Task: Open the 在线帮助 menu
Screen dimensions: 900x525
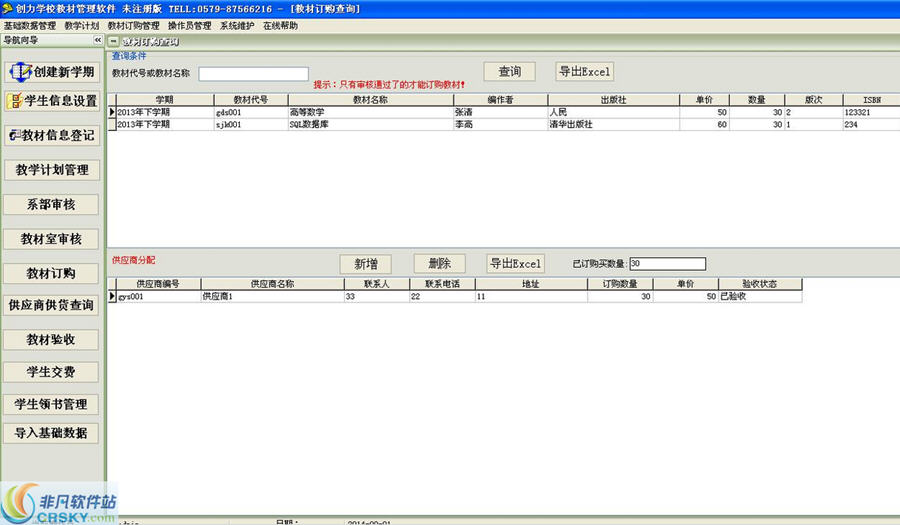Action: click(280, 26)
